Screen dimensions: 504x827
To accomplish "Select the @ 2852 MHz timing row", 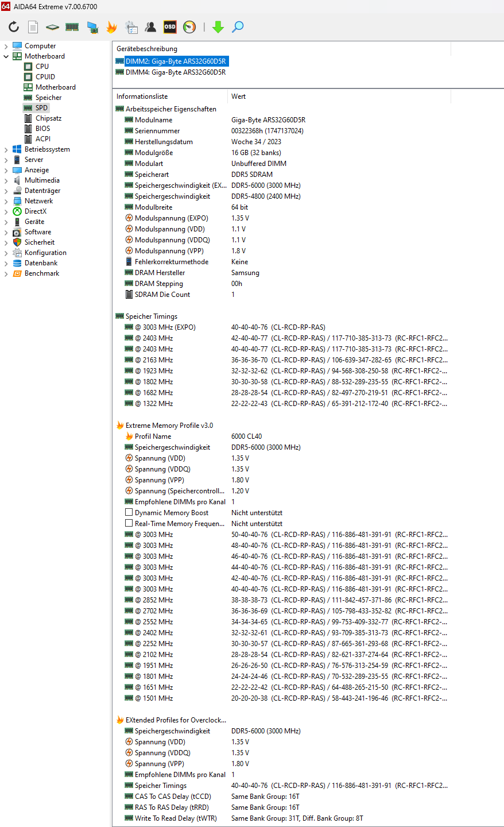I will [x=281, y=600].
